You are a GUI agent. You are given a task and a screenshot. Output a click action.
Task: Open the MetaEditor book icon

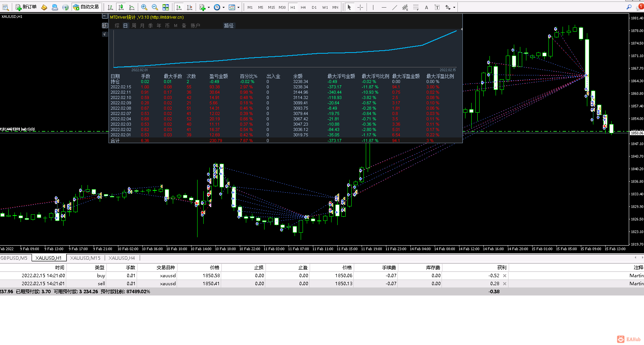(44, 7)
